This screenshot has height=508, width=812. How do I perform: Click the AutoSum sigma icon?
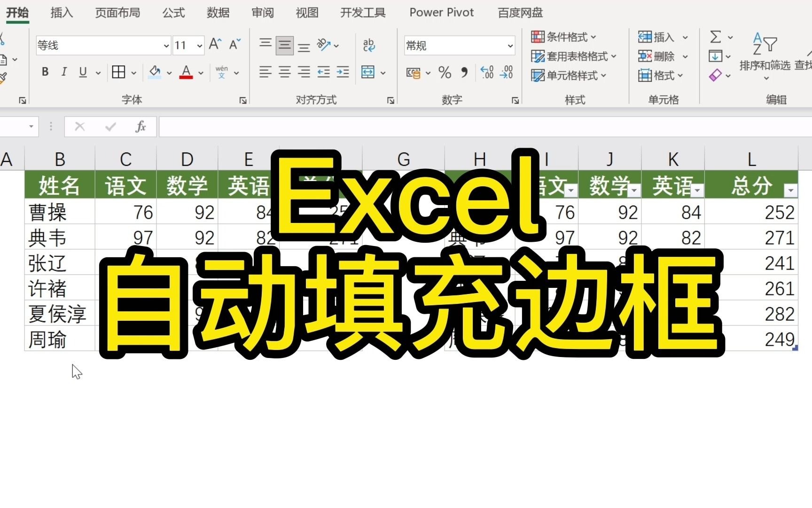(x=715, y=37)
